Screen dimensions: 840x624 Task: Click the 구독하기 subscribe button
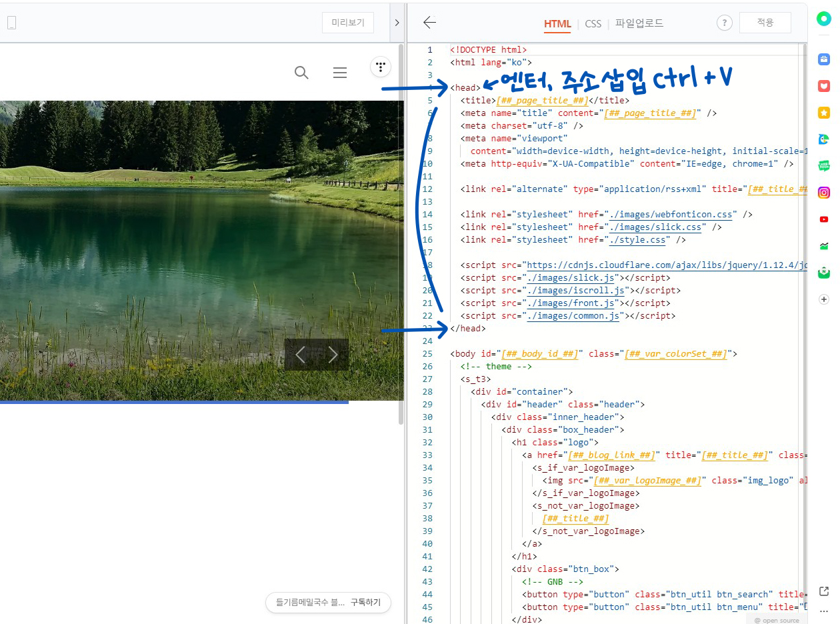366,602
